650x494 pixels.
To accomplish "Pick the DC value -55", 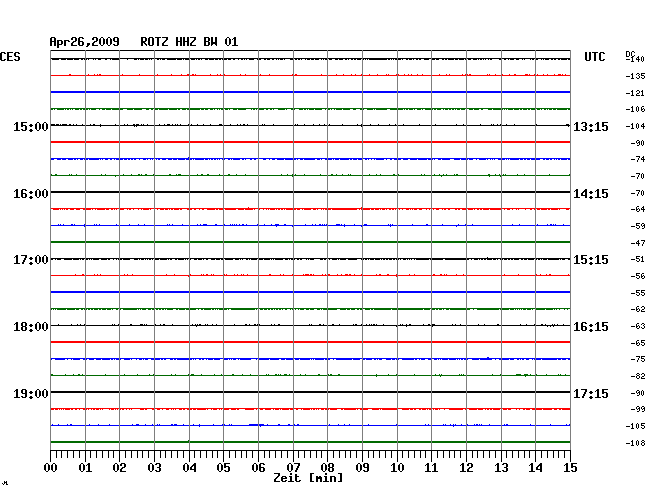I will (638, 293).
